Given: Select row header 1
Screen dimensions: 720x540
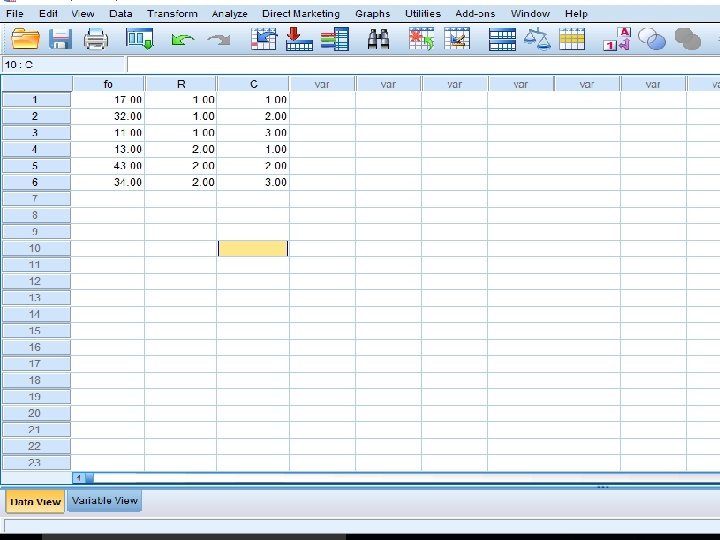Looking at the screenshot, I should tap(36, 100).
